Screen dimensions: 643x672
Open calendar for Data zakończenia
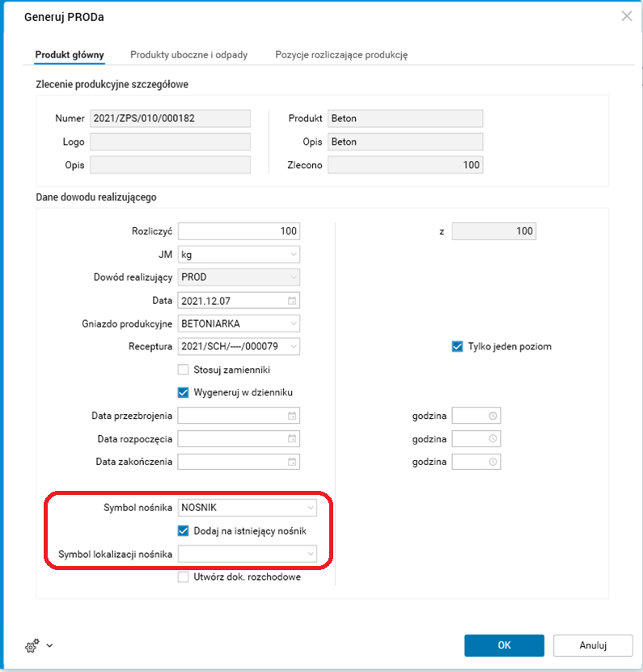click(x=293, y=463)
